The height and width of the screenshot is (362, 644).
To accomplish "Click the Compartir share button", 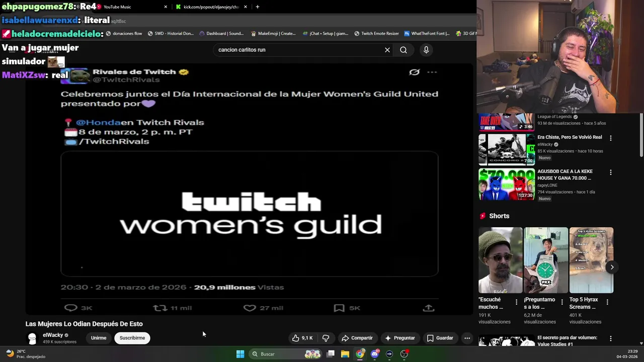I will click(357, 338).
